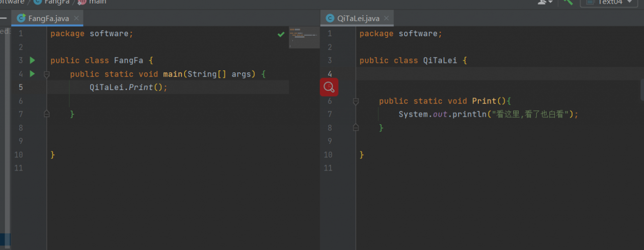The width and height of the screenshot is (644, 250).
Task: Switch to the QiTaLei.java editor tab
Action: (x=358, y=18)
